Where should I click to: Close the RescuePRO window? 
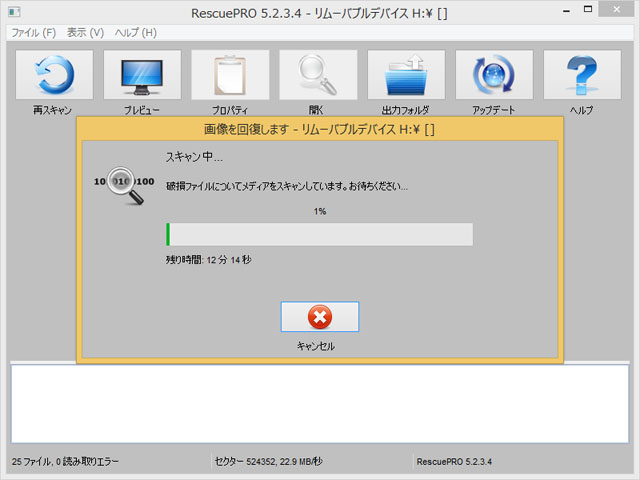coord(616,9)
